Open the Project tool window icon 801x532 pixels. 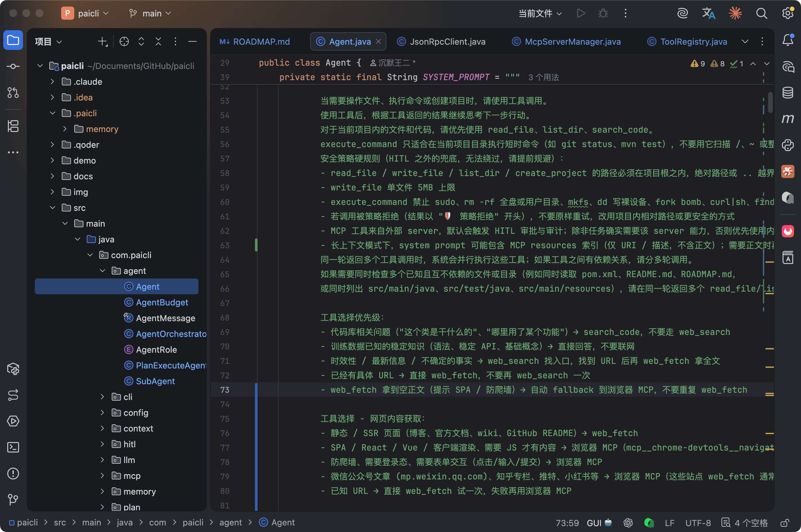point(13,40)
